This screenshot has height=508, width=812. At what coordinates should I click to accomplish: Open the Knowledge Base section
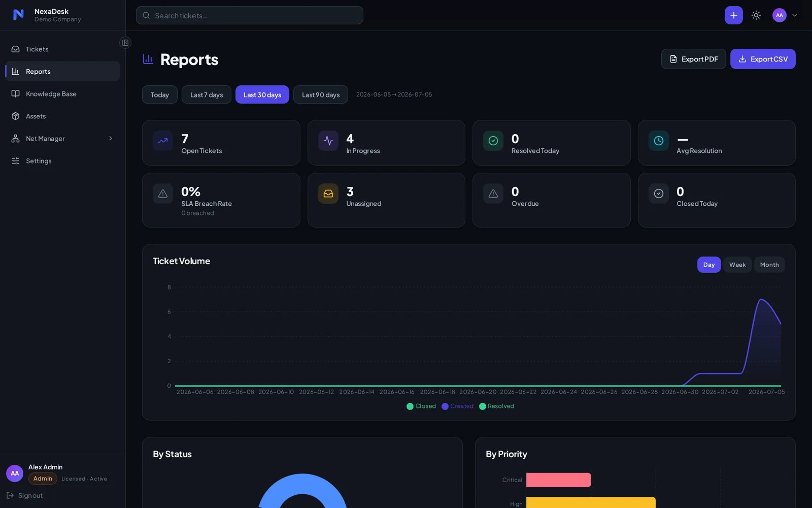tap(62, 94)
